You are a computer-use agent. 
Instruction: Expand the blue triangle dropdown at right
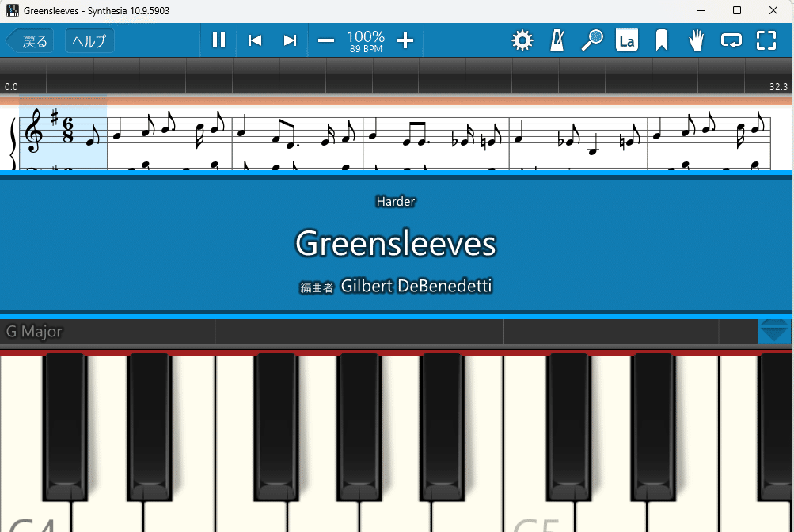click(x=774, y=331)
